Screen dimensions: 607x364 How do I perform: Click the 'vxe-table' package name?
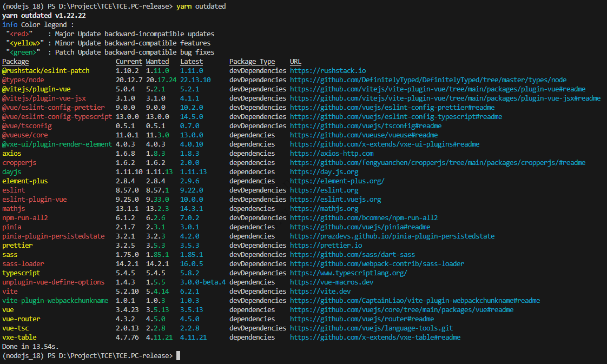click(x=19, y=337)
